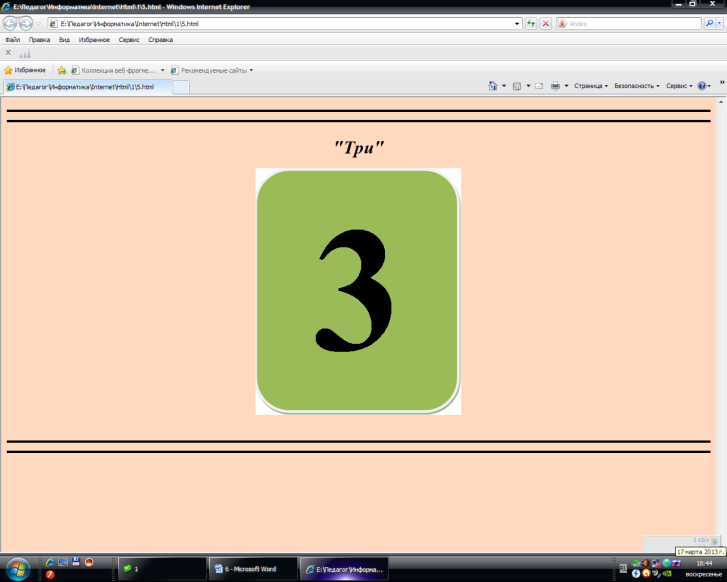
Task: Open Рекомендуемые сайты link
Action: point(209,70)
